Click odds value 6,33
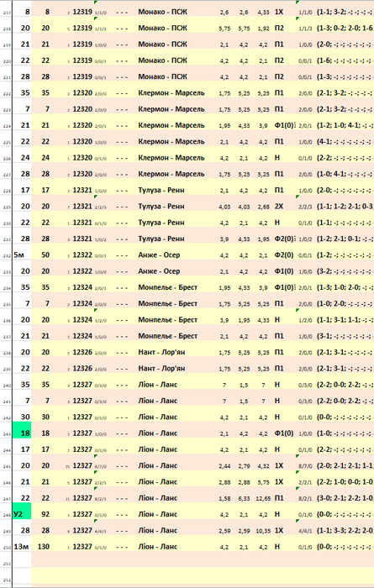 (x=245, y=498)
